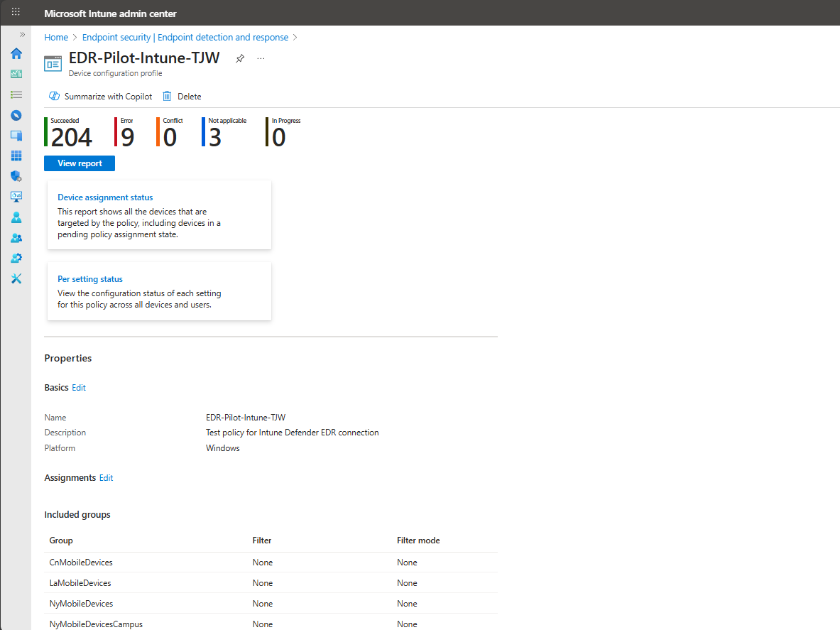Open the Dashboard chart icon in sidebar
Viewport: 840px width, 630px height.
tap(16, 74)
